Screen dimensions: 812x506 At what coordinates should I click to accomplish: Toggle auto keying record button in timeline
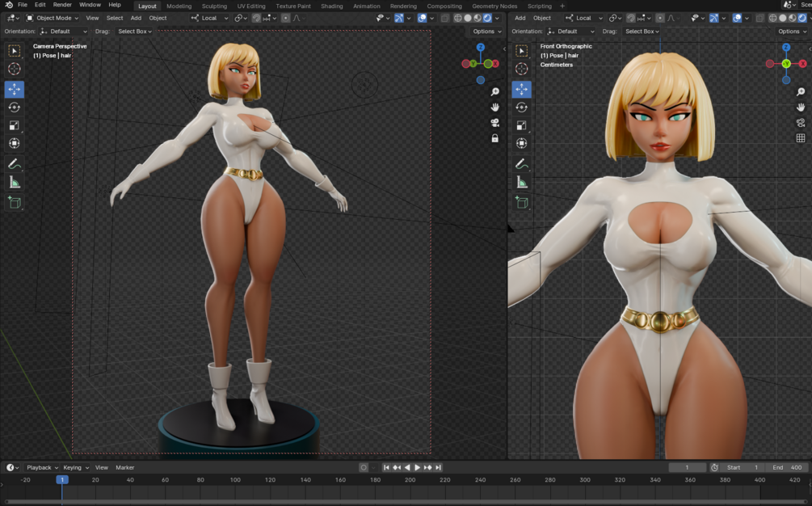[x=364, y=467]
